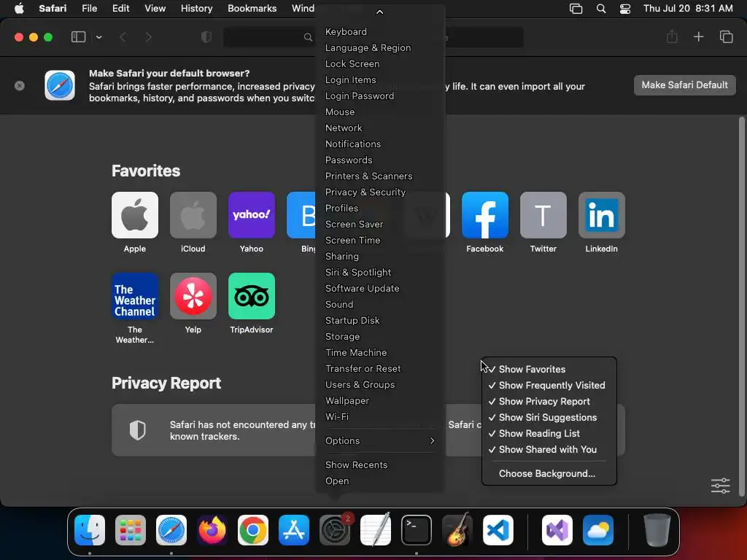Open Terminal from the Dock
This screenshot has height=560, width=747.
(x=417, y=530)
